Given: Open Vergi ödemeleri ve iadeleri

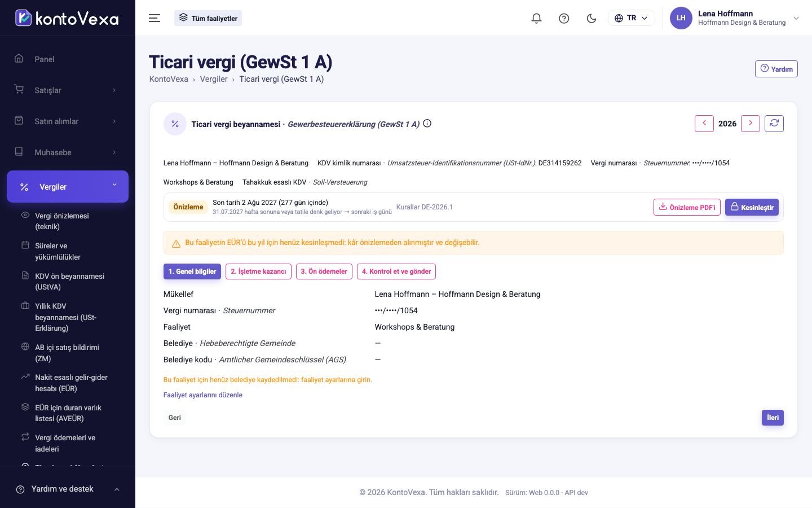Looking at the screenshot, I should (68, 443).
